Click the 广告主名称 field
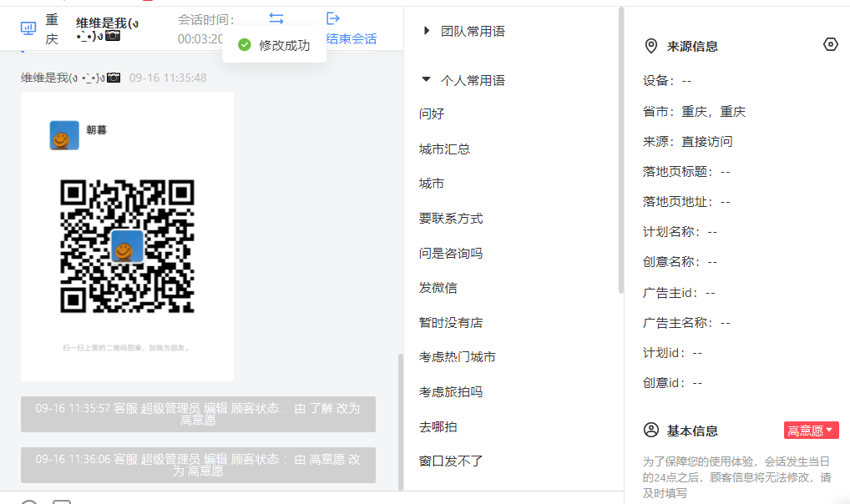 (x=686, y=323)
